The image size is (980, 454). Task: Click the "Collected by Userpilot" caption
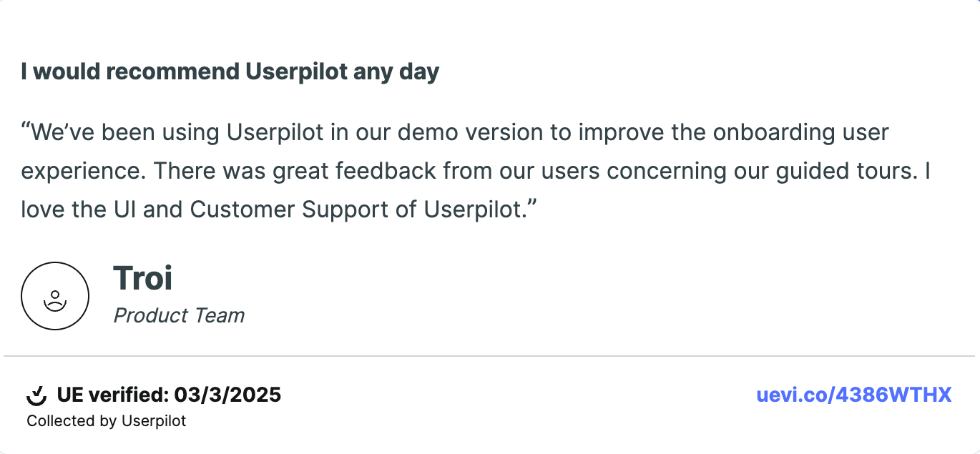point(106,421)
